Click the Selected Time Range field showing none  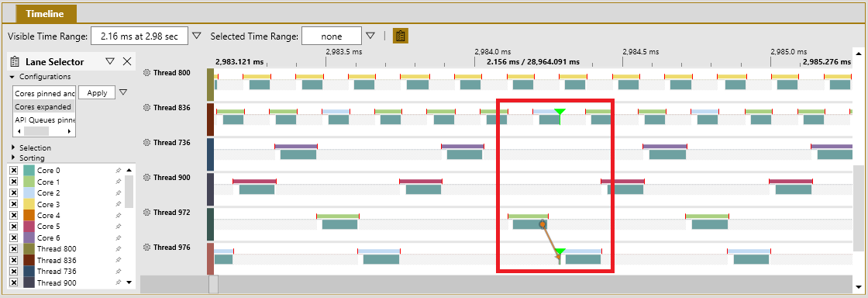(x=332, y=36)
